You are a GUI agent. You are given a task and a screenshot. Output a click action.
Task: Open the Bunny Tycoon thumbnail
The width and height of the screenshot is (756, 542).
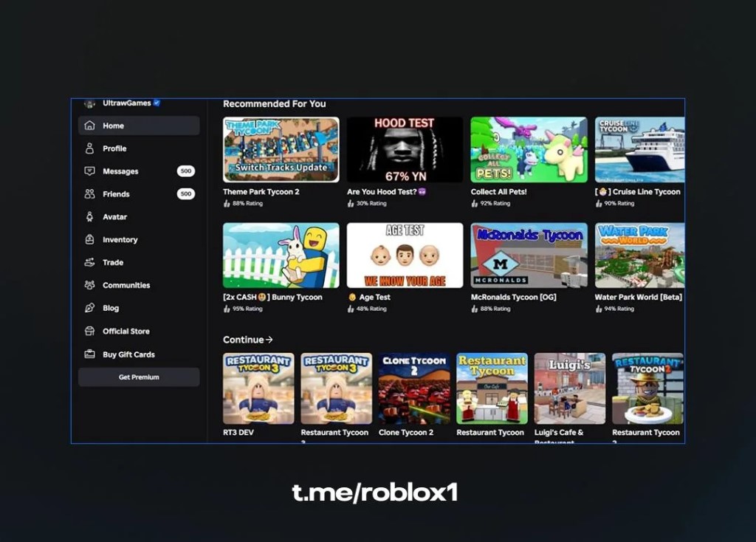point(281,255)
